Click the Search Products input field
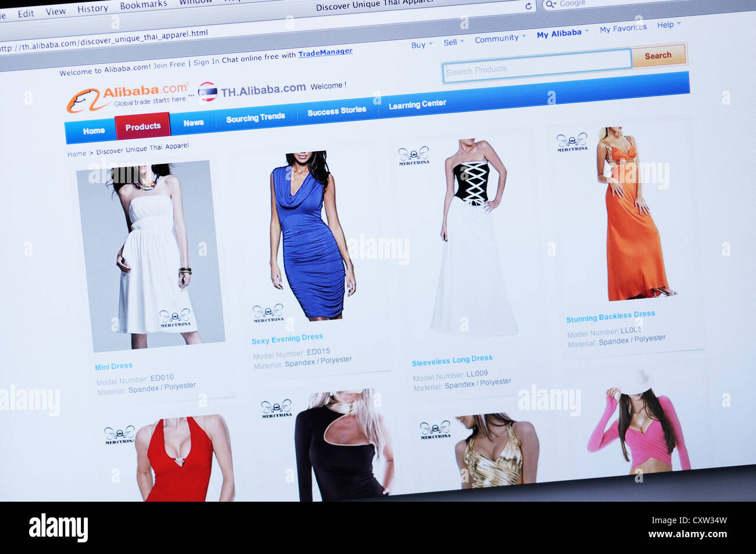Image resolution: width=756 pixels, height=554 pixels. tap(537, 66)
